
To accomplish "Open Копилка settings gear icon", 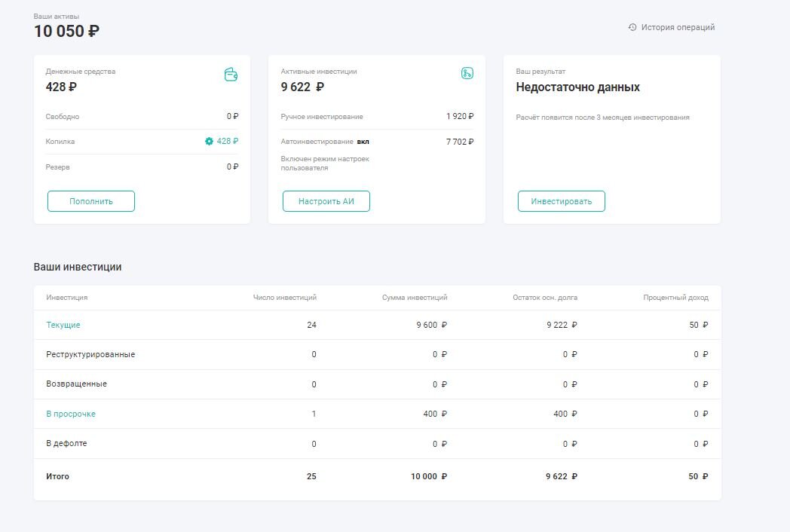I will click(209, 141).
